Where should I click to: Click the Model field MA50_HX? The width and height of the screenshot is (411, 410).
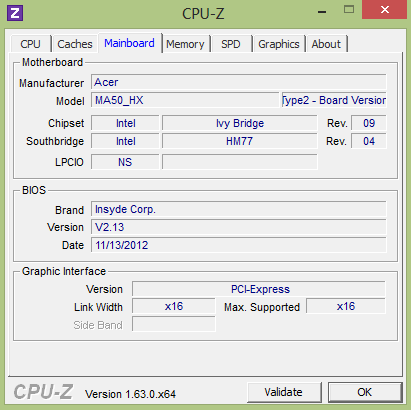tap(185, 100)
